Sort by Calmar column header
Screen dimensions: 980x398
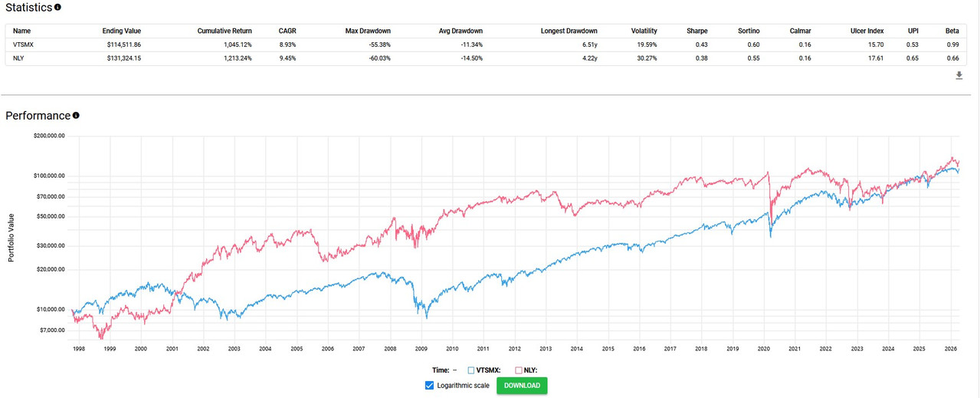tap(801, 31)
